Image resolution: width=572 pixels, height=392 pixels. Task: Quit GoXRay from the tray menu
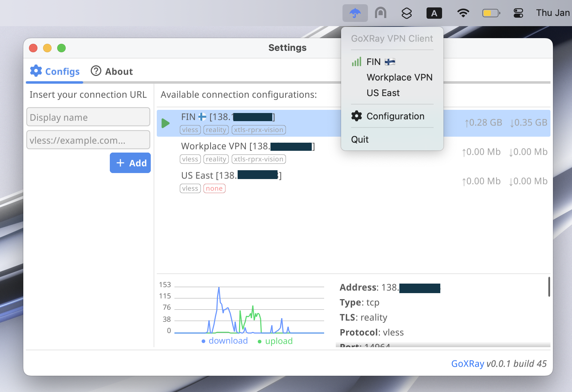click(392, 139)
